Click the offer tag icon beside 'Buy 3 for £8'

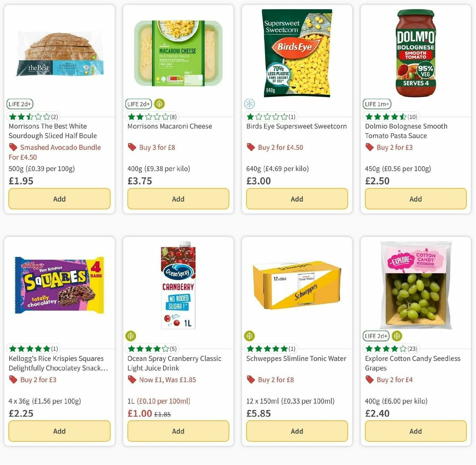[131, 147]
